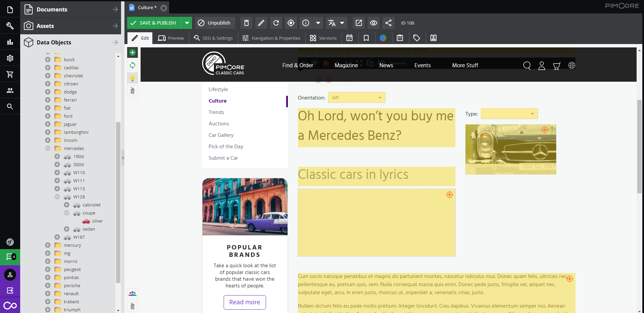The width and height of the screenshot is (644, 313).
Task: Open the search icon in left sidebar
Action: click(x=10, y=107)
